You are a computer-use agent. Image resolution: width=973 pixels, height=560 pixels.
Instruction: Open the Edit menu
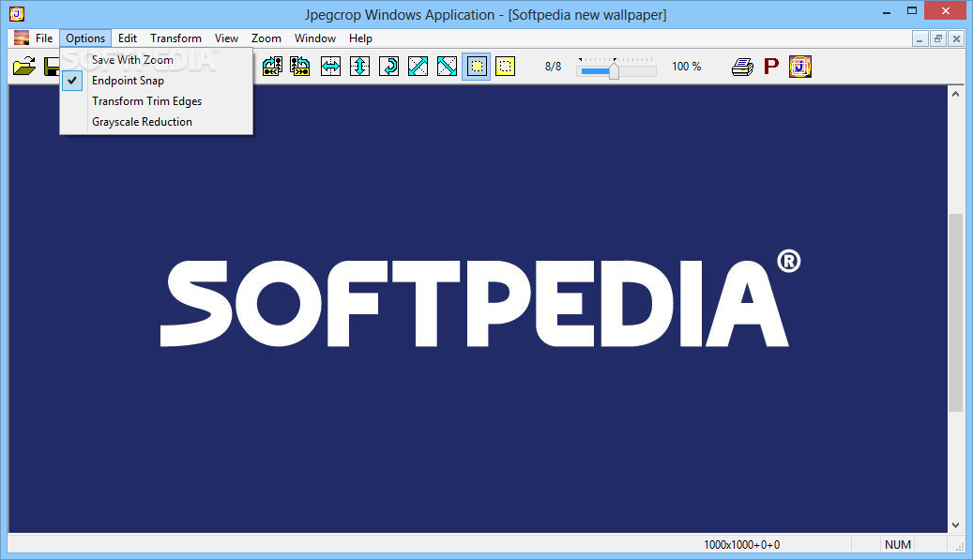[128, 38]
